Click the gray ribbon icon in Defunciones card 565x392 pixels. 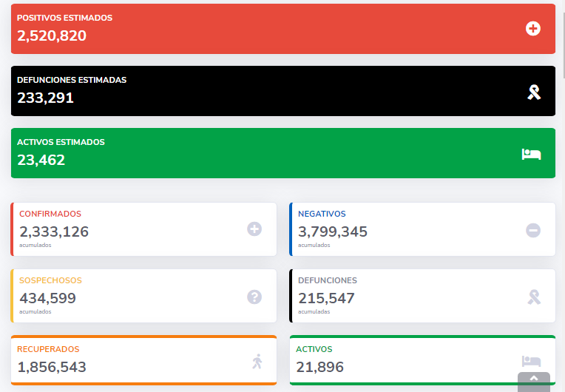534,297
